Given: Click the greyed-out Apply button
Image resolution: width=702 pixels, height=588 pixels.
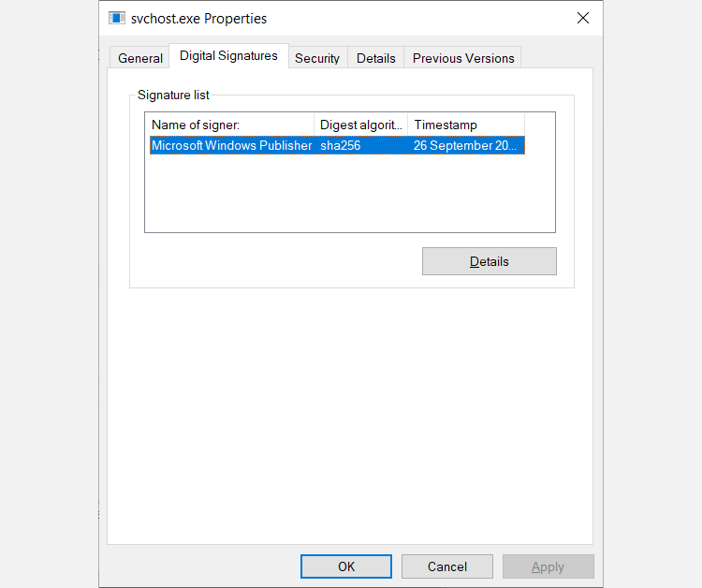Looking at the screenshot, I should click(x=548, y=566).
